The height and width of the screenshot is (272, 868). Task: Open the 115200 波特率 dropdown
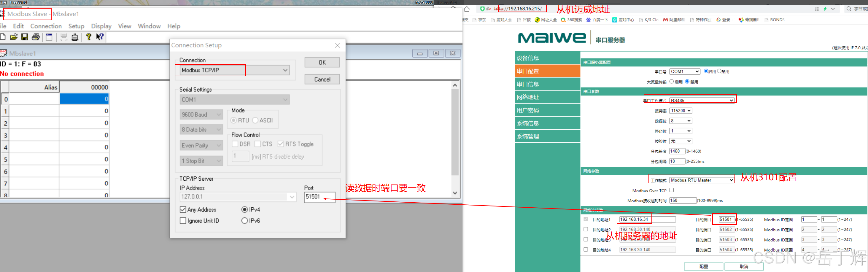point(681,111)
